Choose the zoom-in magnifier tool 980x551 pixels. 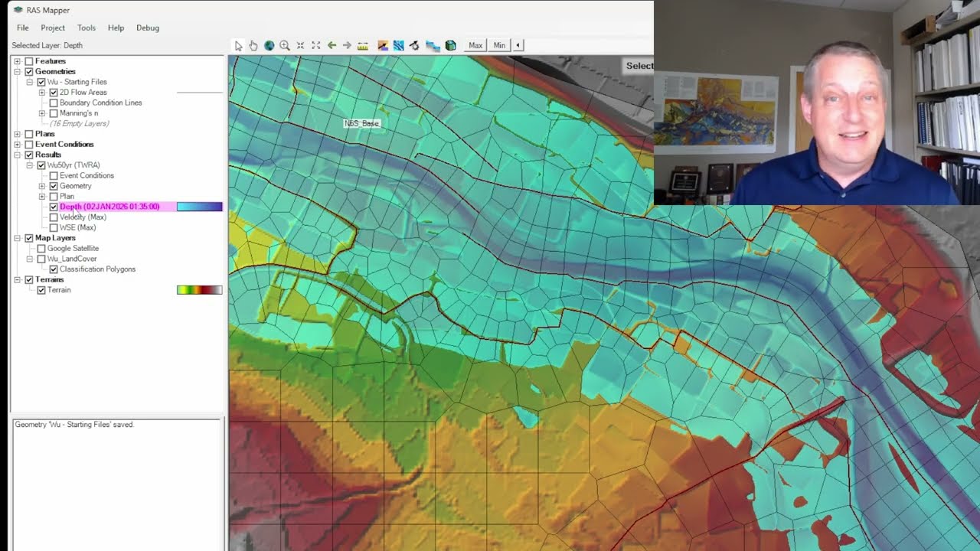coord(285,46)
